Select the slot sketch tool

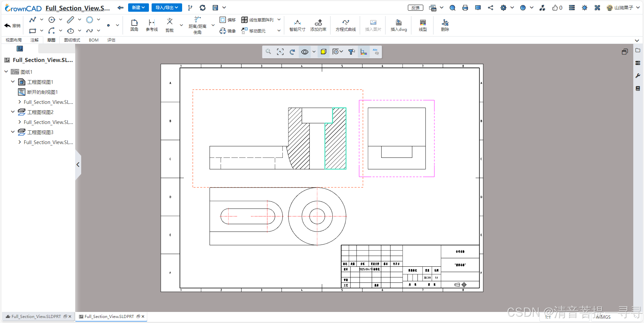[x=70, y=20]
